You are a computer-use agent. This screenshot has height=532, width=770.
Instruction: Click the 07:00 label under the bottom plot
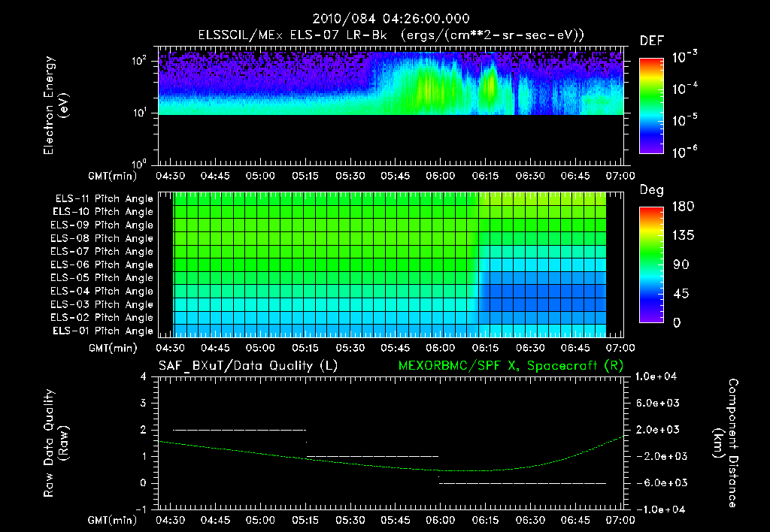(620, 520)
